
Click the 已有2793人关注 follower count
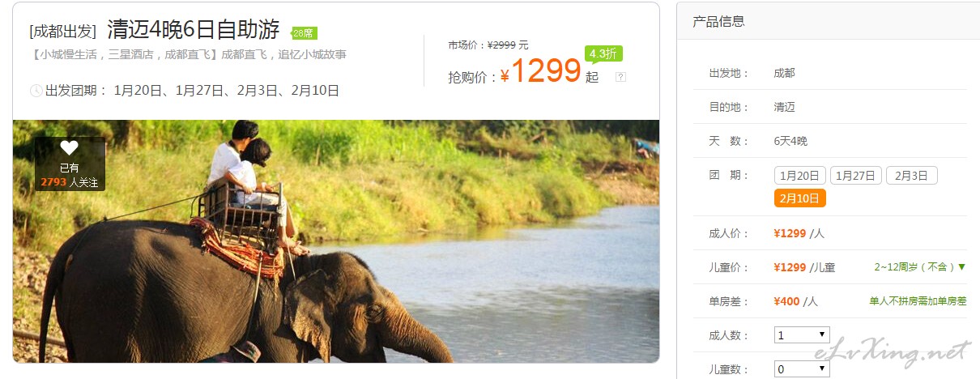69,175
